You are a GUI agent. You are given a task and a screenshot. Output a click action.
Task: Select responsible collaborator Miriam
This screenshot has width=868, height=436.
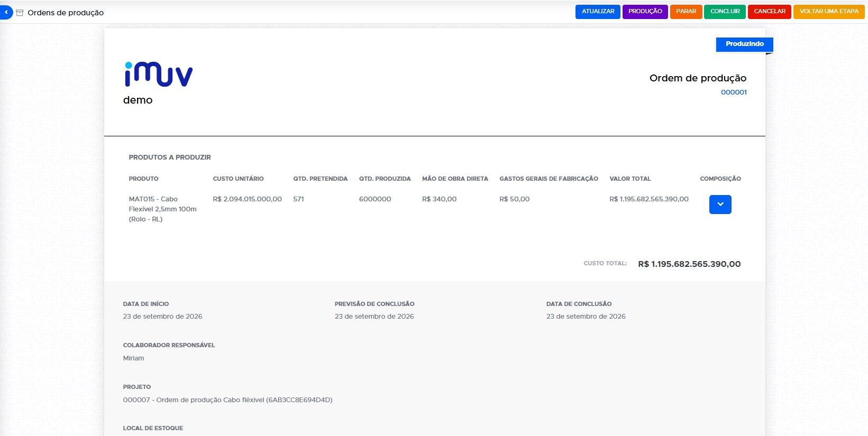click(x=134, y=358)
